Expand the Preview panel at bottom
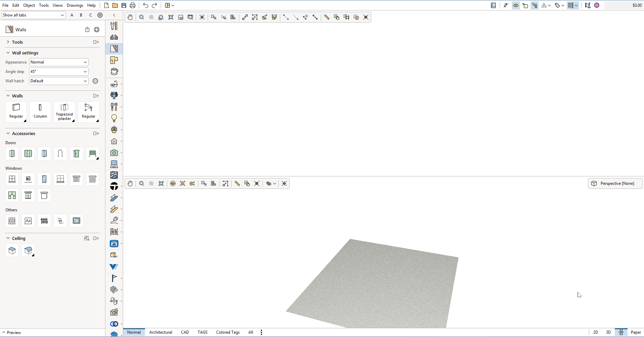644x337 pixels. click(x=11, y=333)
